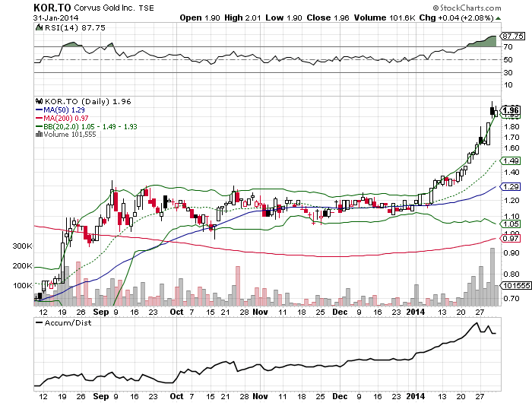Click the StockCharts.com copyright label

coord(467,8)
